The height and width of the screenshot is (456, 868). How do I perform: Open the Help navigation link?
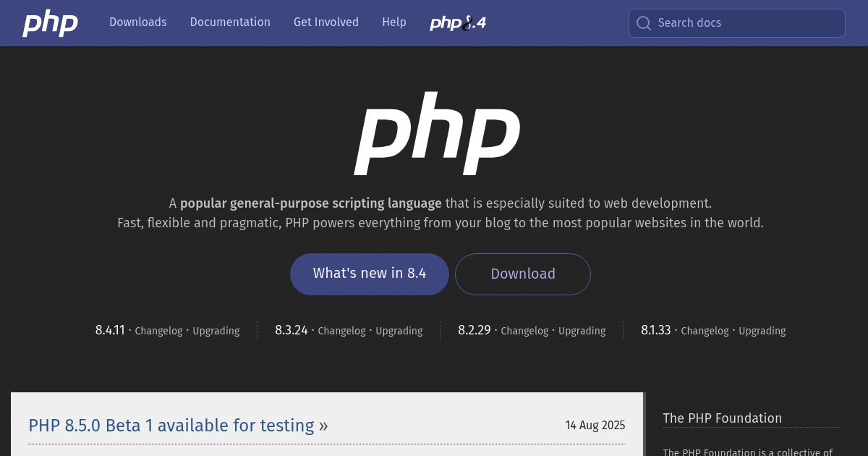point(394,22)
